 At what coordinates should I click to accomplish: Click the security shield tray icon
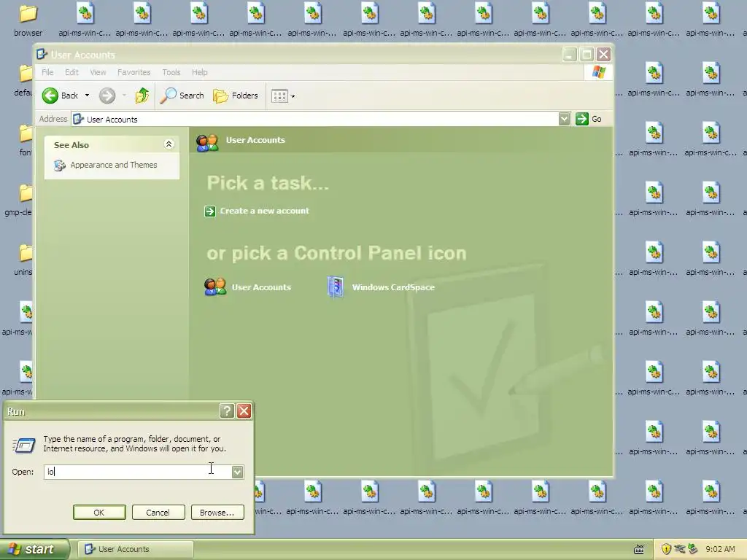(666, 549)
